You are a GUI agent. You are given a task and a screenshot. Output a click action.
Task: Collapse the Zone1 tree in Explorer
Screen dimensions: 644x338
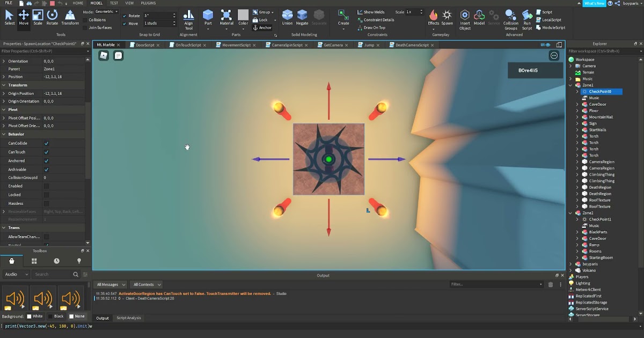coord(570,85)
